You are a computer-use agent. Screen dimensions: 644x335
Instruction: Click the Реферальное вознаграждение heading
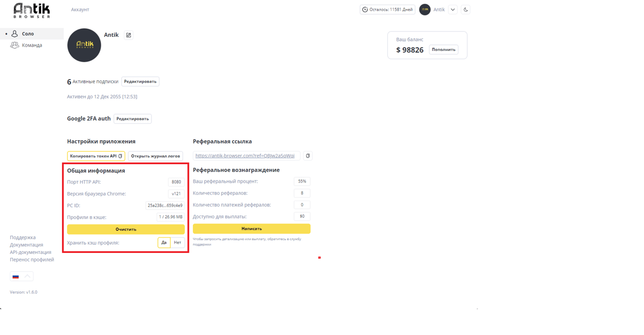tap(236, 170)
